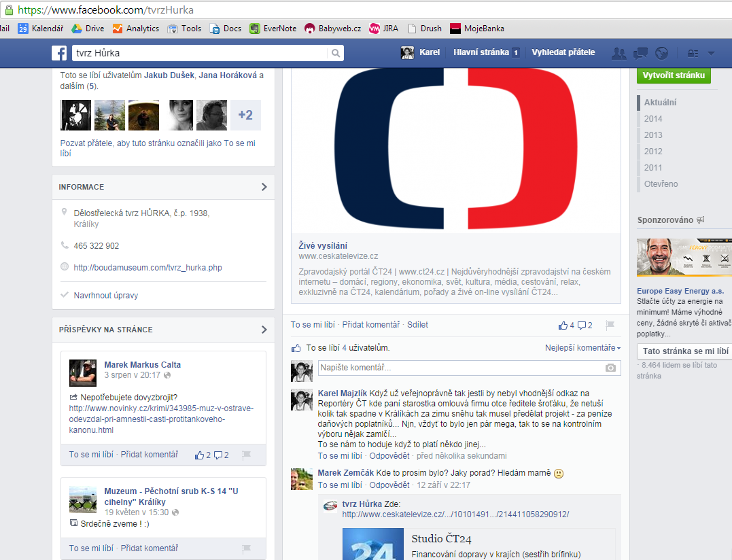Select Aktuální in the timeline

click(660, 102)
